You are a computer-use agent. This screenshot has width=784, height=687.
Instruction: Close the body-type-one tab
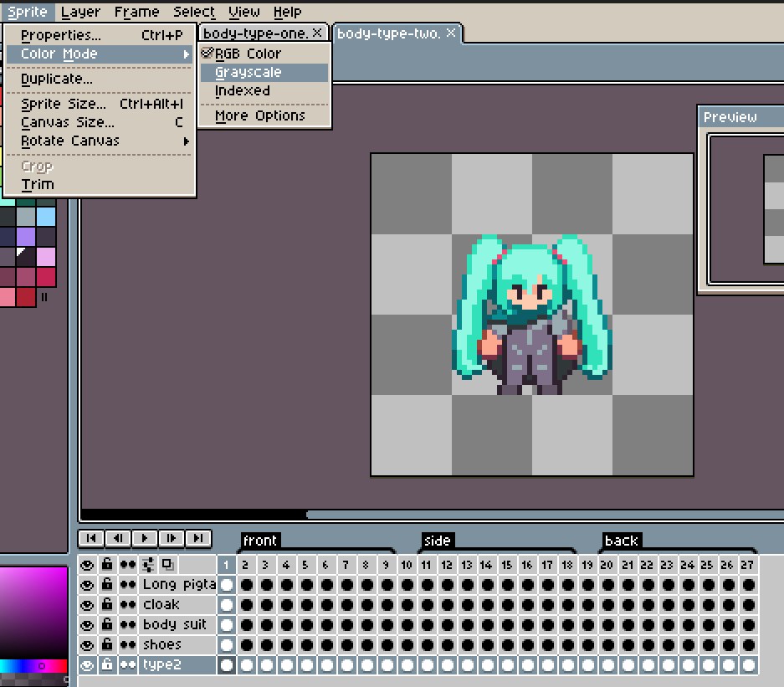[x=317, y=33]
